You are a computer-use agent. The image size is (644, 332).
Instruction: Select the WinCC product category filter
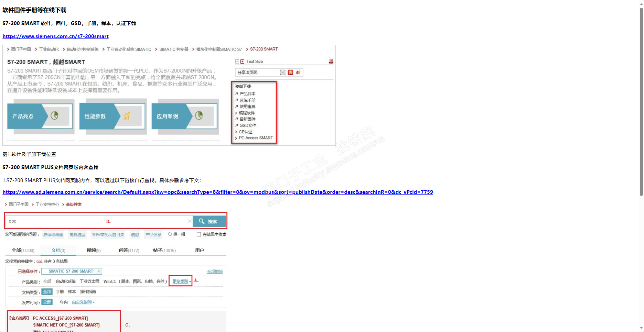(x=135, y=281)
